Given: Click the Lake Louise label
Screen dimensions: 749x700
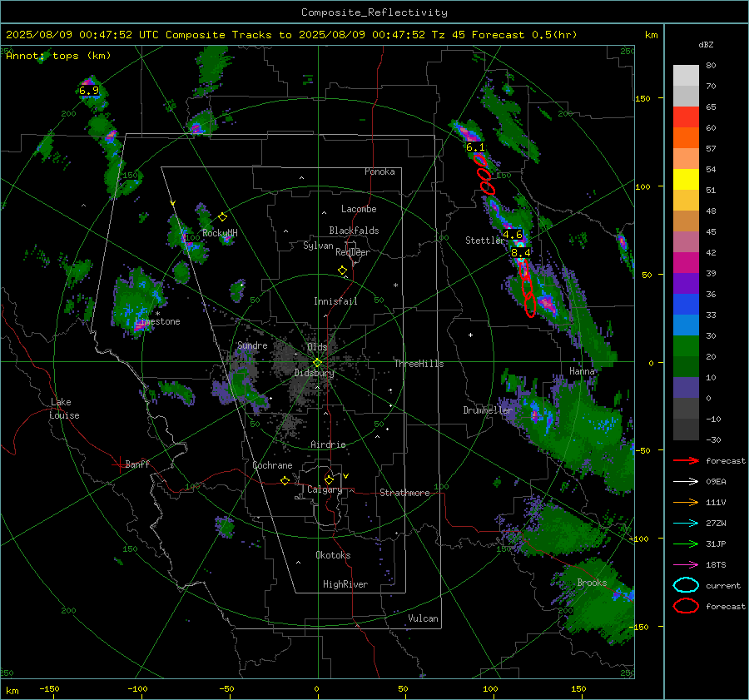Looking at the screenshot, I should (65, 409).
